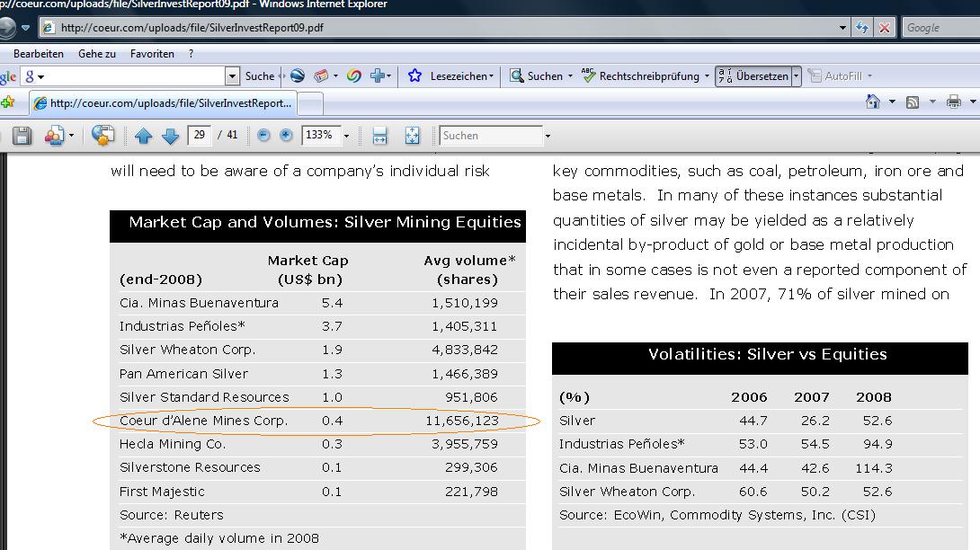Viewport: 980px width, 550px height.
Task: Open the Email document icon
Action: click(x=52, y=135)
